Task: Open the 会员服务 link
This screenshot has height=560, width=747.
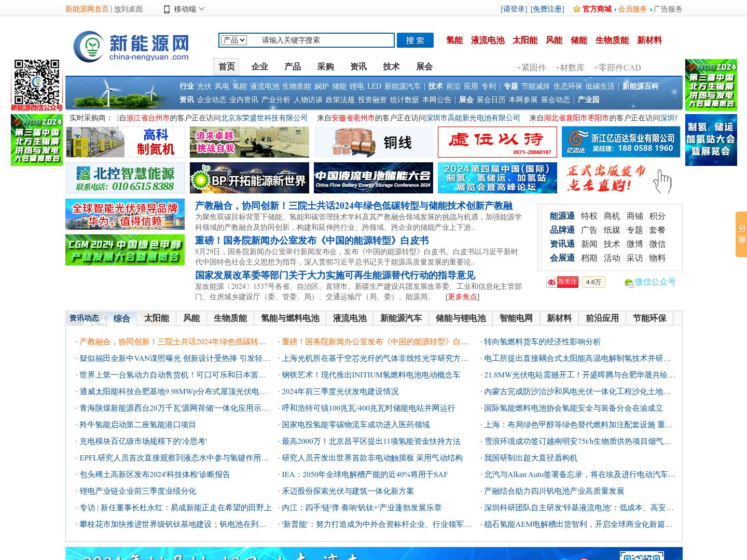Action: point(632,9)
